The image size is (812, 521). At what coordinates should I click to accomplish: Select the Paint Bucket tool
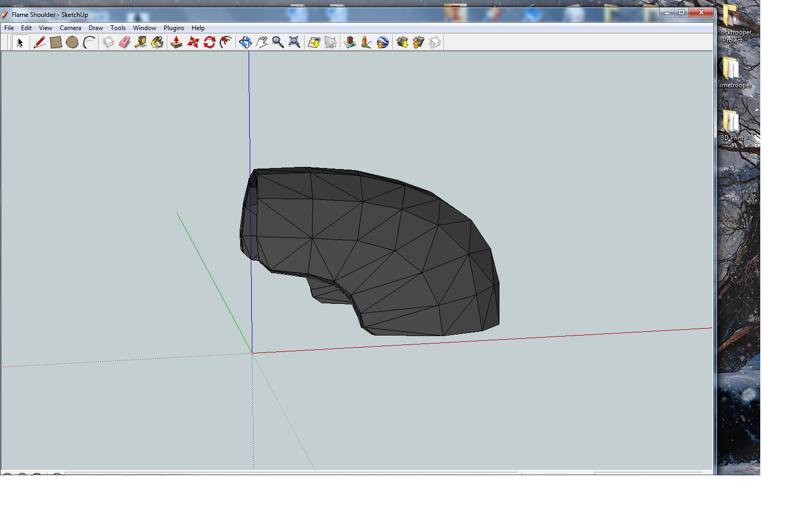pyautogui.click(x=157, y=42)
